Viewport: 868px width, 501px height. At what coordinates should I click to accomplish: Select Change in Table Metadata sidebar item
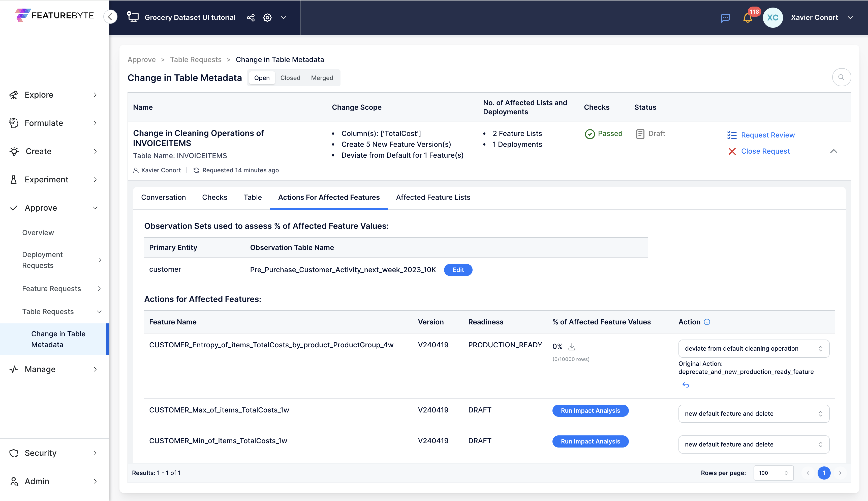pyautogui.click(x=54, y=339)
